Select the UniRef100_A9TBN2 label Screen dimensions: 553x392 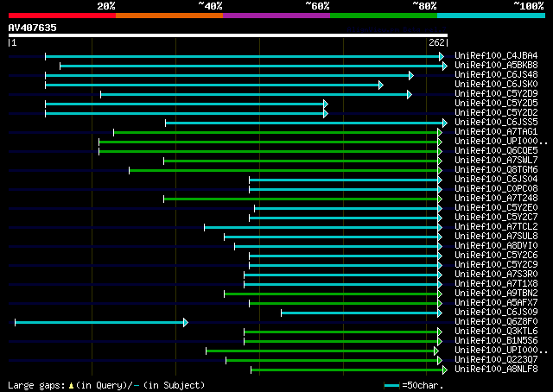coord(496,294)
